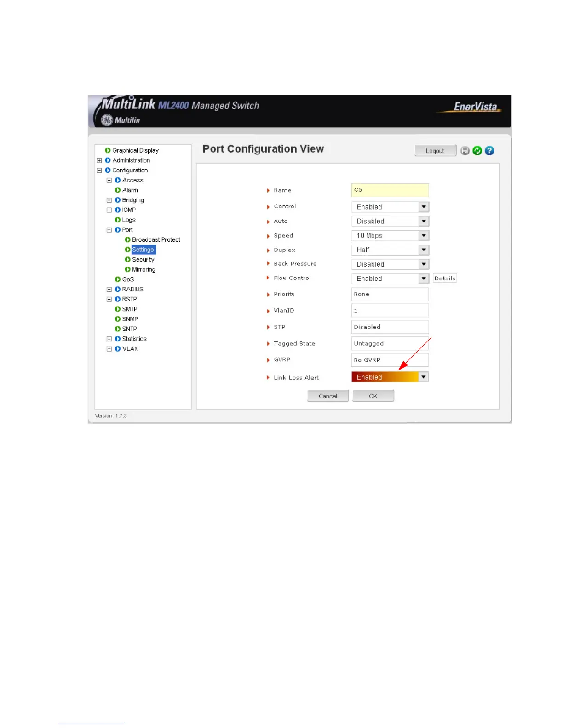Screen dimensions: 563x728
Task: Click the blue icon next to Statistics
Action: click(118, 339)
